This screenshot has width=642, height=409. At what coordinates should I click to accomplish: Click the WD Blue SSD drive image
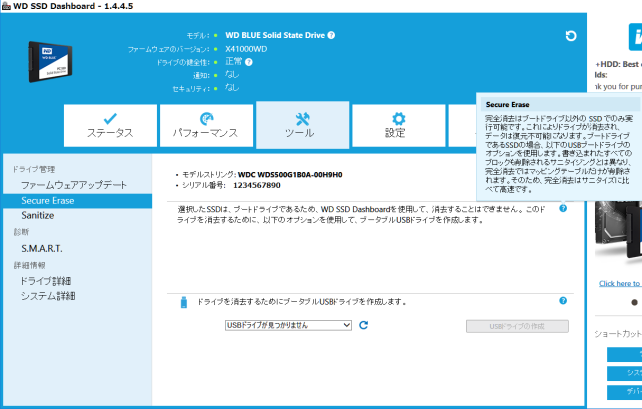click(50, 61)
